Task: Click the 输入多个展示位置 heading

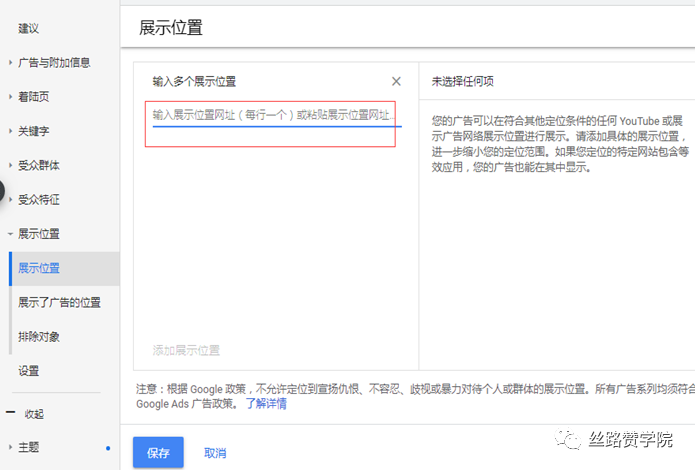Action: pyautogui.click(x=194, y=82)
